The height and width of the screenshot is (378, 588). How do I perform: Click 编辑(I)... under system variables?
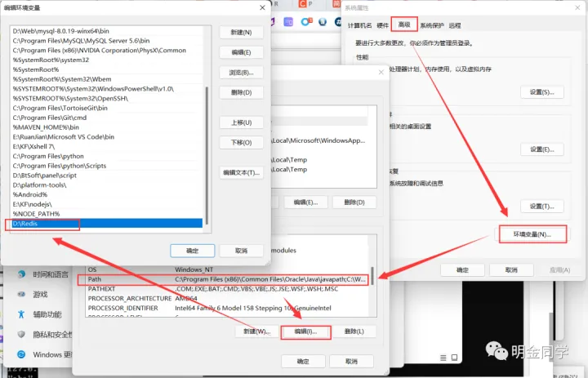coord(305,331)
